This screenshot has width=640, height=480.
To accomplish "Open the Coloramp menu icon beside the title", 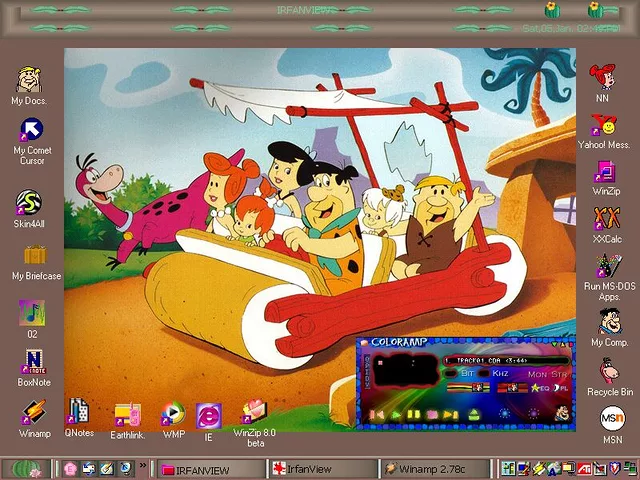I will (364, 342).
